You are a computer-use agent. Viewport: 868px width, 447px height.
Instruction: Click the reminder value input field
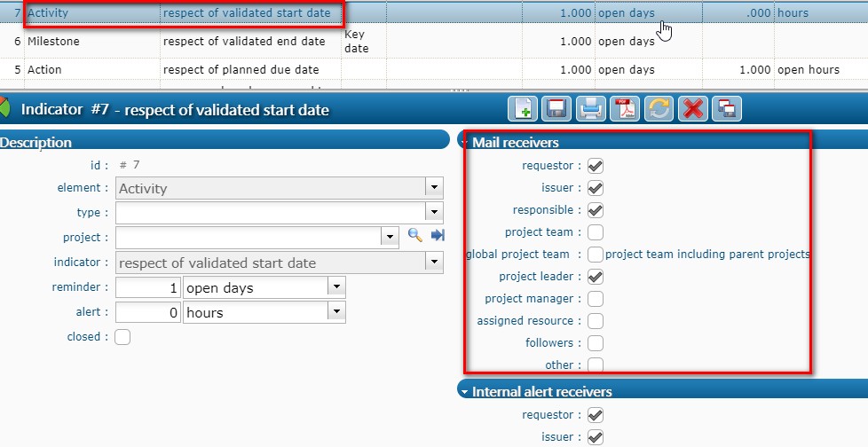148,287
